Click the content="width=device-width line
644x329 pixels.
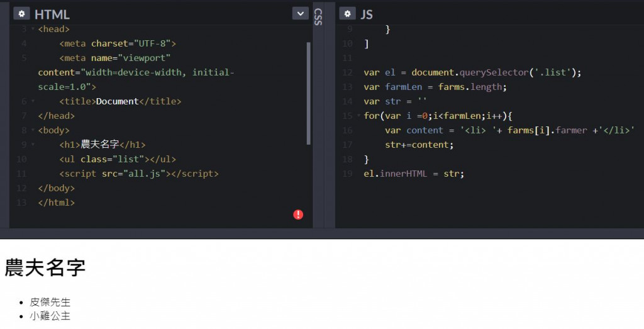[136, 72]
